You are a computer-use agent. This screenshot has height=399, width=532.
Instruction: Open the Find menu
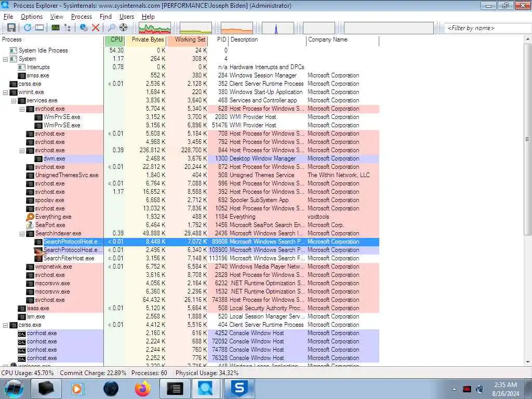click(x=105, y=17)
